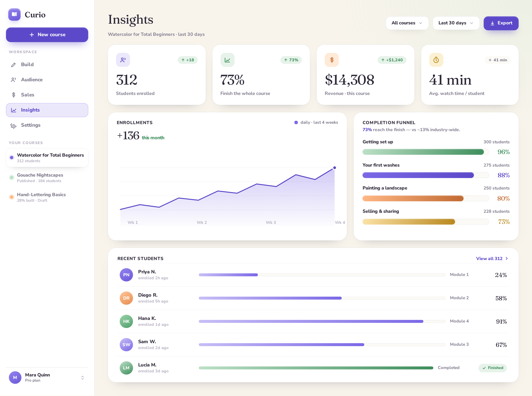Click the HK avatar for Hana K.

(x=126, y=321)
